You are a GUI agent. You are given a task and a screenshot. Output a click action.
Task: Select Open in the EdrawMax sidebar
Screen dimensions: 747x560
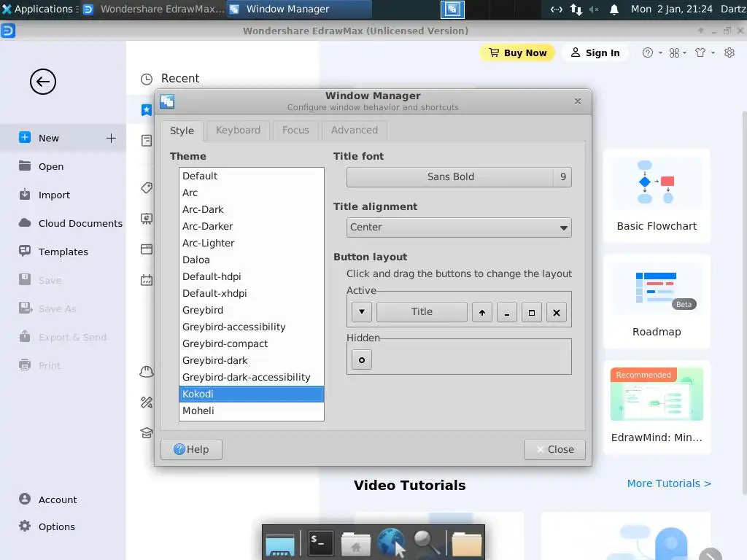[63, 167]
